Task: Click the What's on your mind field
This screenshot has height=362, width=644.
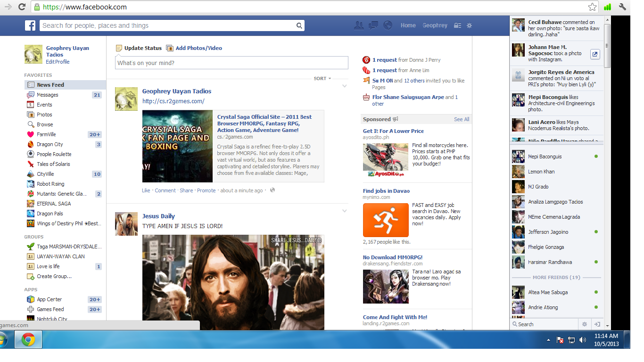Action: [231, 63]
